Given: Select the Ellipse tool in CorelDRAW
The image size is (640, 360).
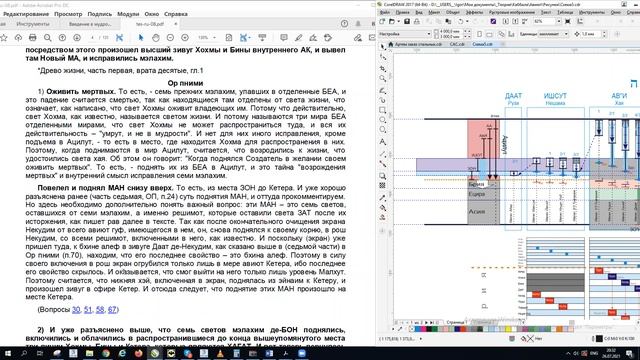Looking at the screenshot, I should [x=382, y=120].
